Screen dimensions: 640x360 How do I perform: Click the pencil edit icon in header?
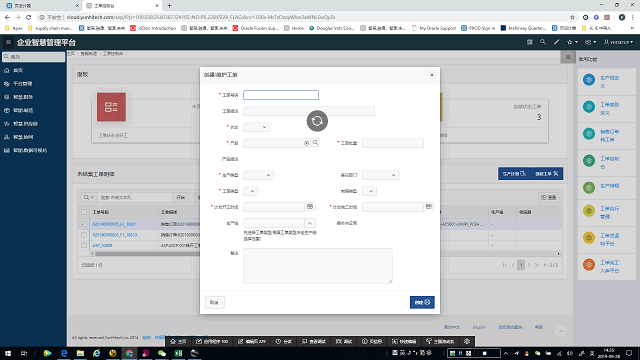coord(556,42)
